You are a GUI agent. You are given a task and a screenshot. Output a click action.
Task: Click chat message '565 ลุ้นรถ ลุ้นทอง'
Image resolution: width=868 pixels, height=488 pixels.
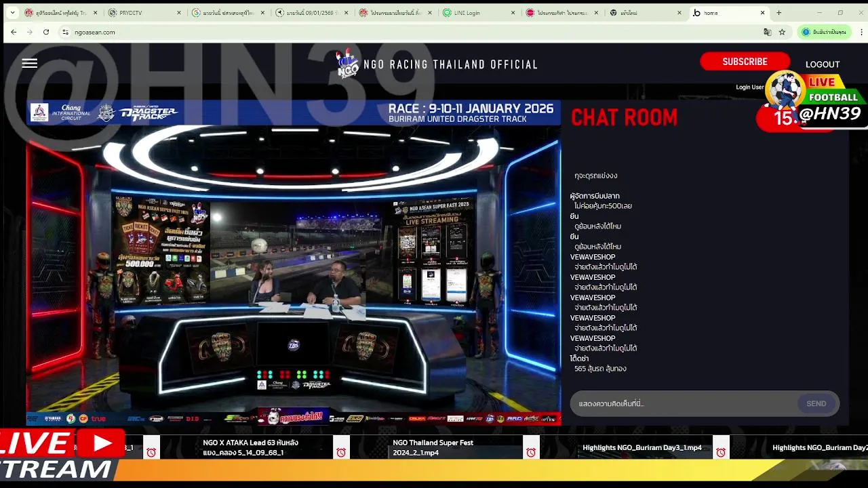(x=600, y=369)
